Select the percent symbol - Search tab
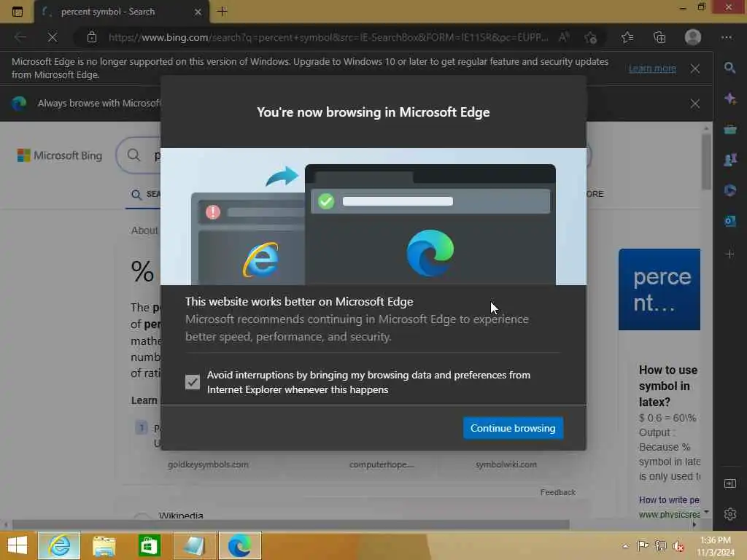The width and height of the screenshot is (747, 560). pyautogui.click(x=122, y=12)
